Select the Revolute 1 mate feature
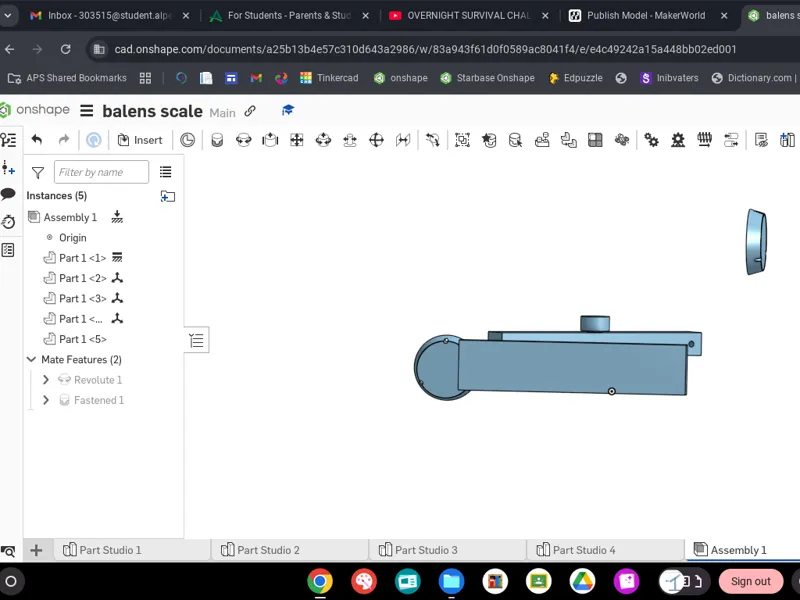The height and width of the screenshot is (600, 800). point(97,380)
